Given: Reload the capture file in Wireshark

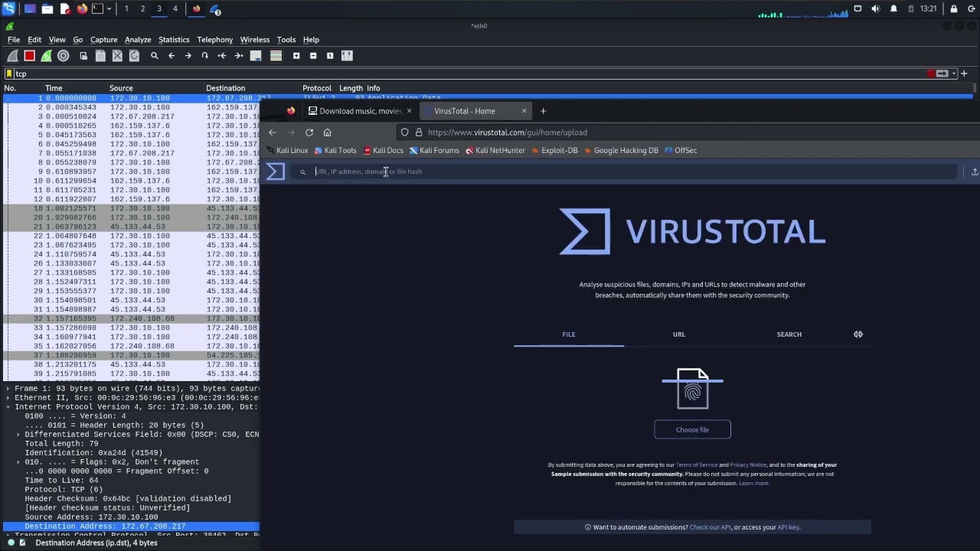Looking at the screenshot, I should click(134, 56).
